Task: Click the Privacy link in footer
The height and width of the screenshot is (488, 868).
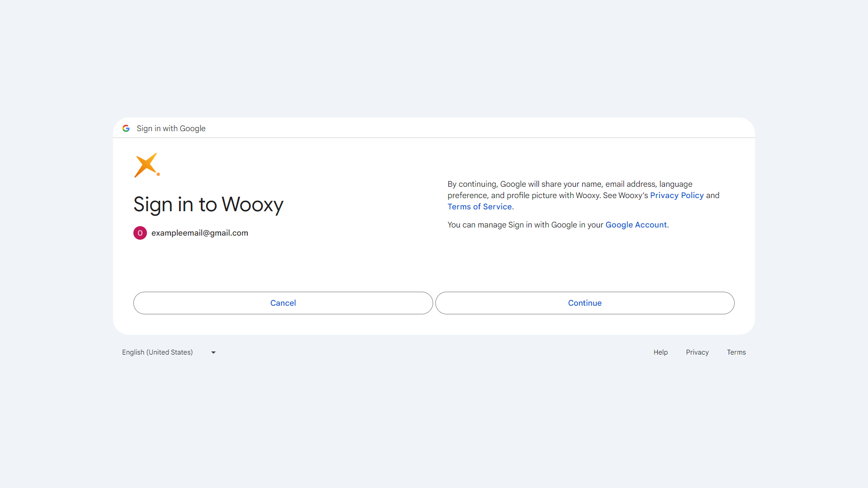Action: click(697, 352)
